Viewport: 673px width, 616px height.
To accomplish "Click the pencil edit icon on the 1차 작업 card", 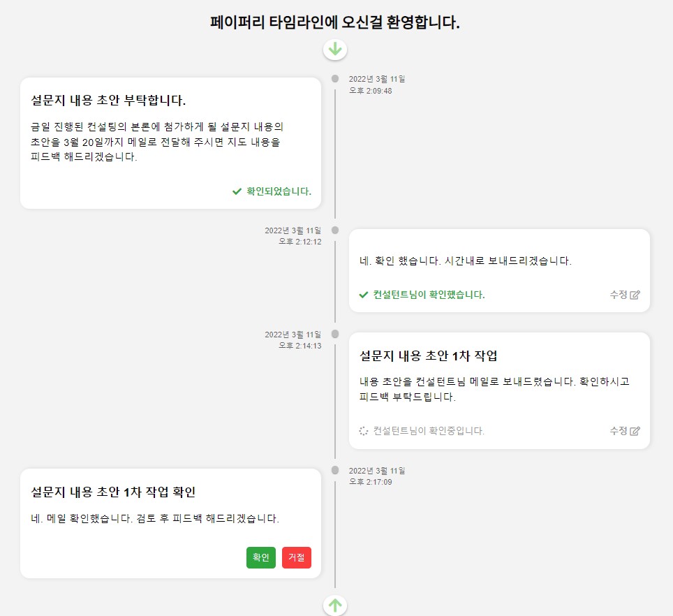I will click(634, 432).
